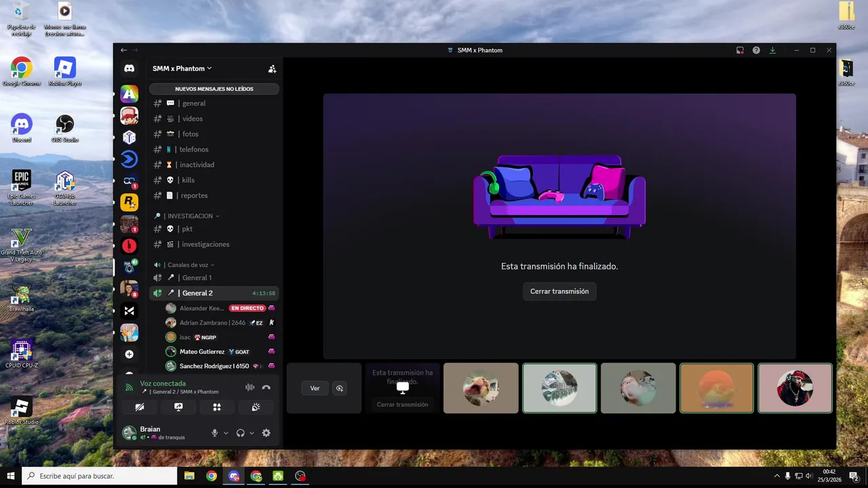The height and width of the screenshot is (488, 868).
Task: Click the Ver stream button
Action: pyautogui.click(x=315, y=388)
